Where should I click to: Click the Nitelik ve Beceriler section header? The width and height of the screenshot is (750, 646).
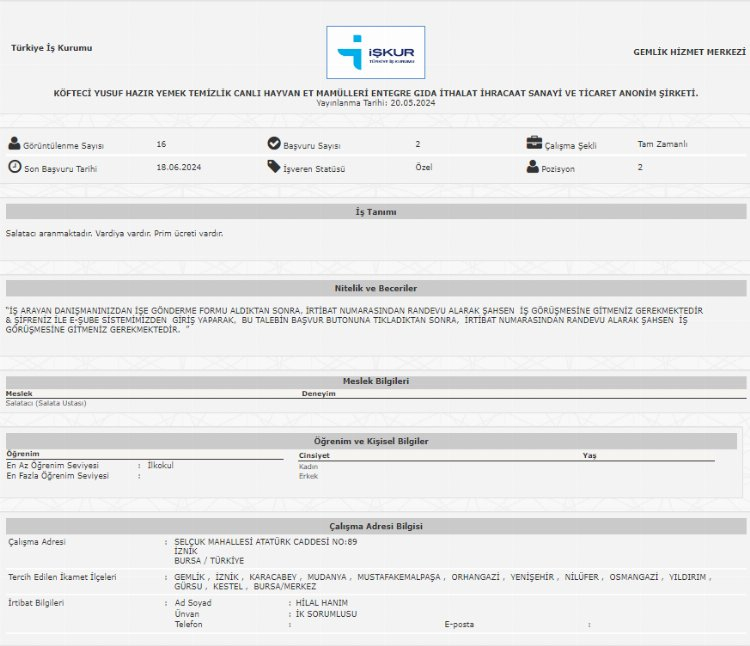(x=375, y=287)
